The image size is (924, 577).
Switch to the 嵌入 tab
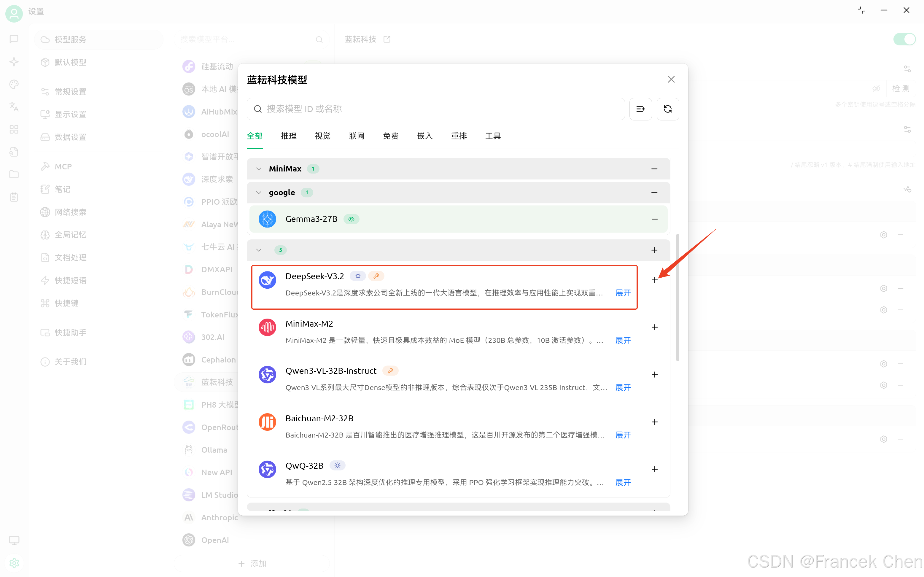click(424, 136)
